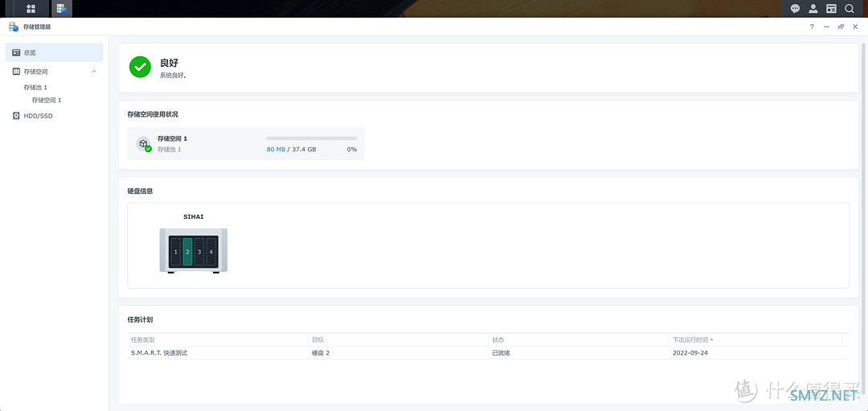
Task: Open the 存储空间 1 usage card title
Action: pos(172,138)
